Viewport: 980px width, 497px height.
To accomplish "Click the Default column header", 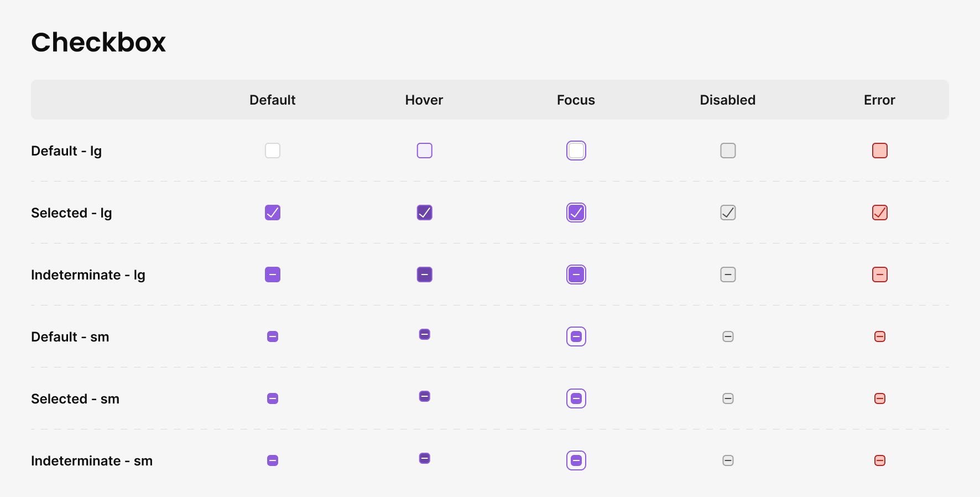I will [x=273, y=100].
